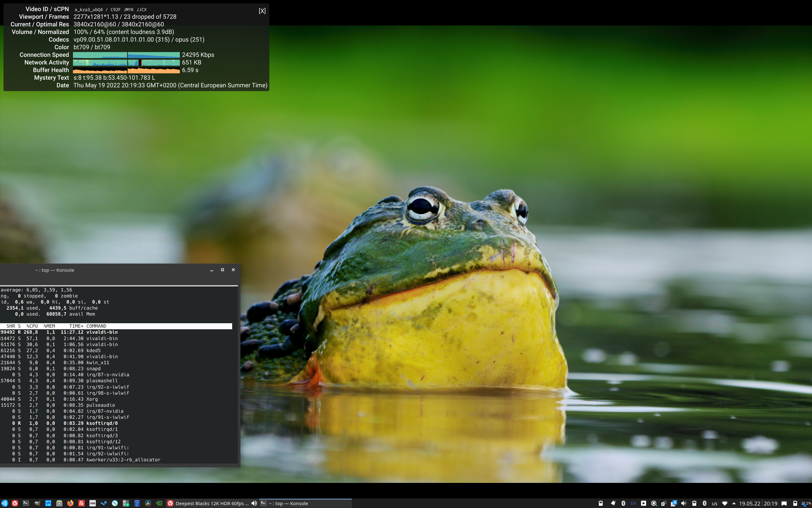Open the blue grid application icon

(137, 503)
